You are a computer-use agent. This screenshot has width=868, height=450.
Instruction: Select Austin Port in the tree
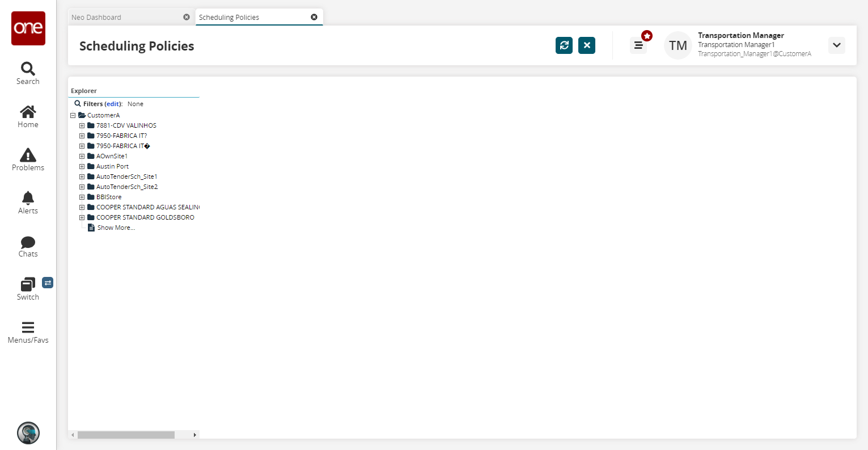(112, 166)
